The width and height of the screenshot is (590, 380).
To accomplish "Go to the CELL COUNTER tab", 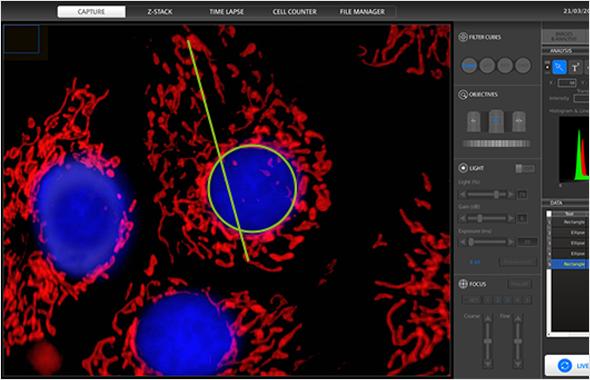I will 294,12.
